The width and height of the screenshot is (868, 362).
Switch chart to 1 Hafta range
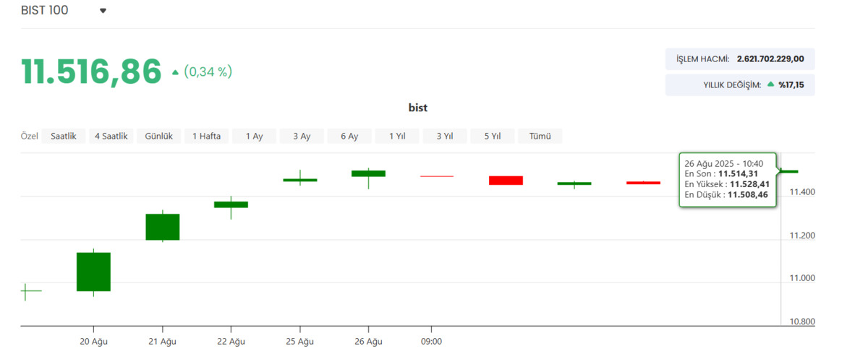click(x=206, y=136)
